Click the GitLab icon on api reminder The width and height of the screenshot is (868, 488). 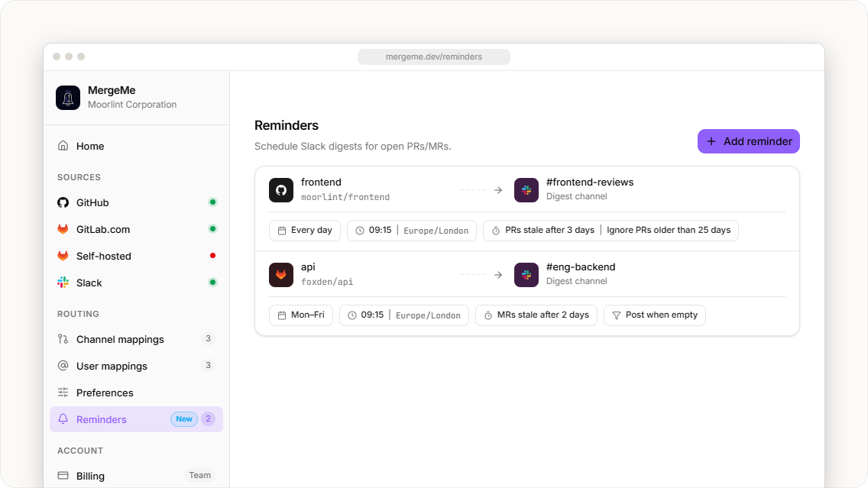click(281, 274)
